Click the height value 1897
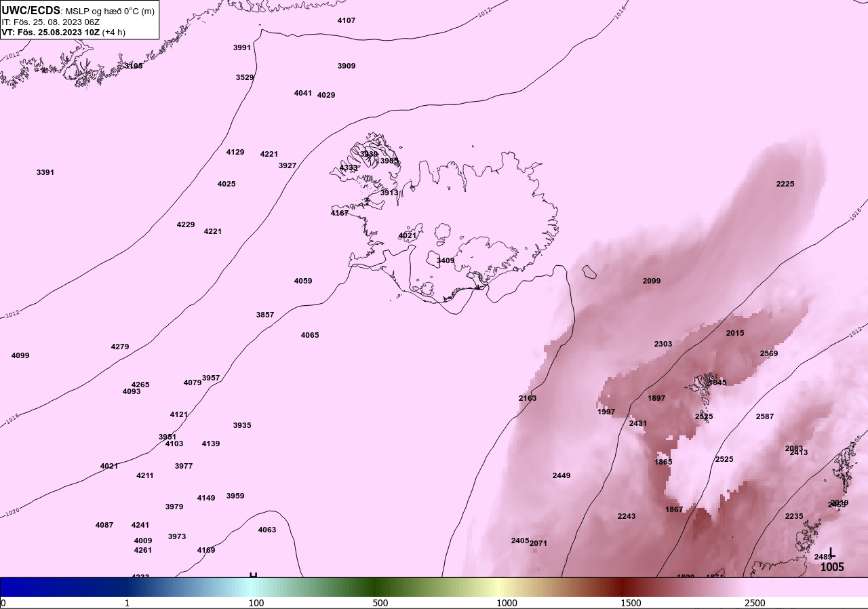This screenshot has width=868, height=609. click(x=656, y=398)
